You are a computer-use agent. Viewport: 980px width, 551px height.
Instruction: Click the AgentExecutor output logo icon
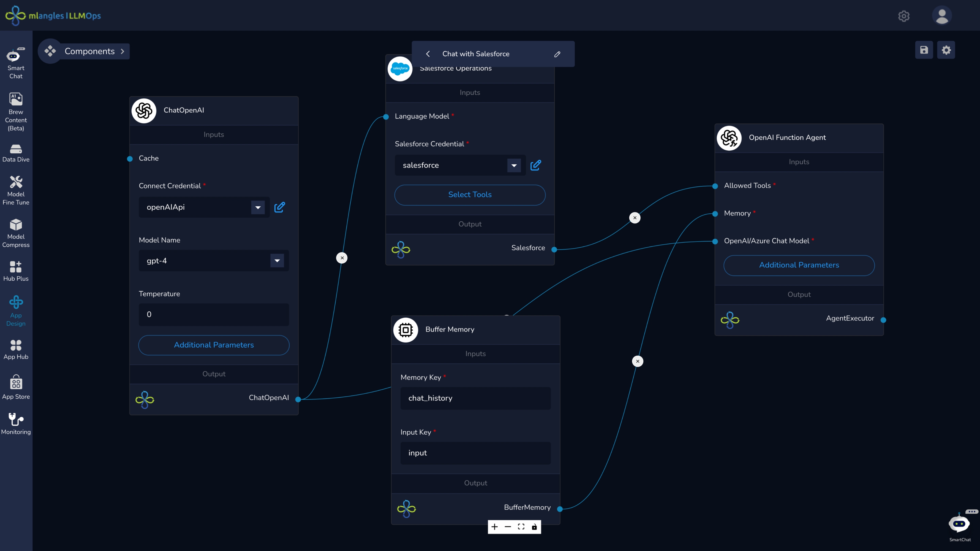(730, 320)
